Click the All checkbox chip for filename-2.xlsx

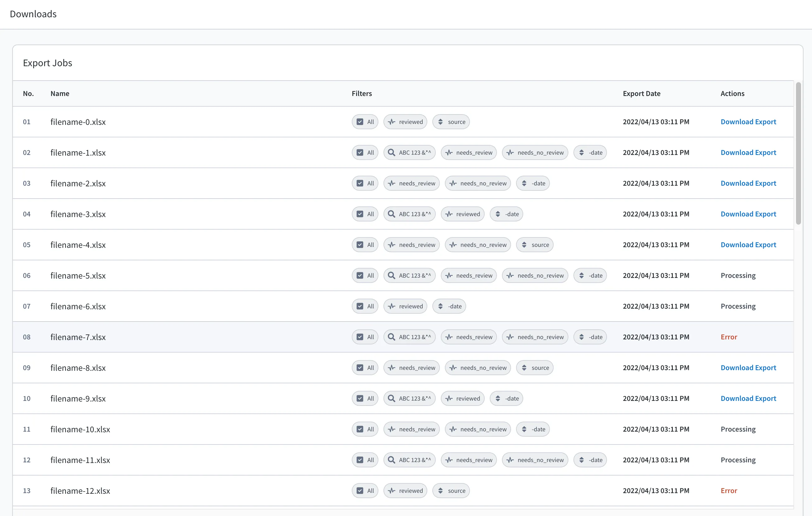365,183
